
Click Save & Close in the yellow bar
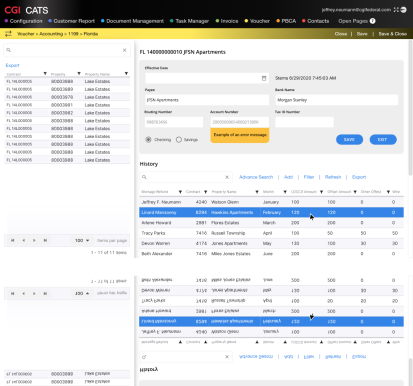coord(393,34)
